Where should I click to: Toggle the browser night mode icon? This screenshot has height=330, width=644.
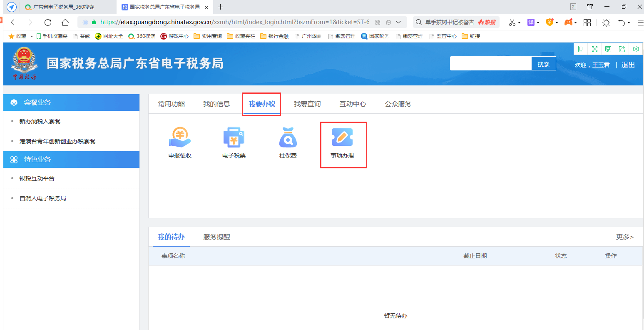click(x=607, y=22)
